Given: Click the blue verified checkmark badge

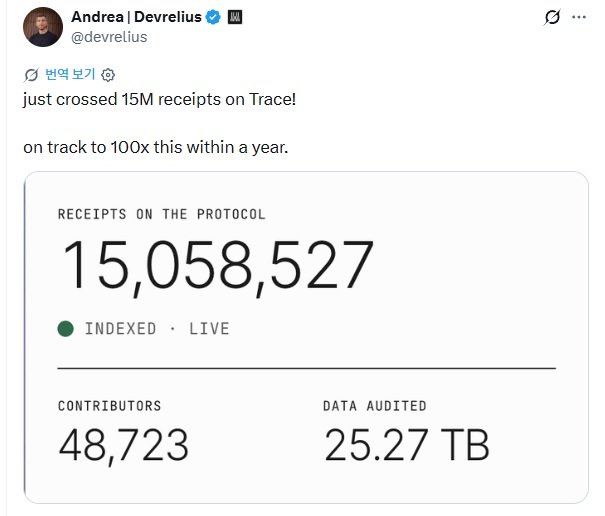Looking at the screenshot, I should pyautogui.click(x=213, y=17).
